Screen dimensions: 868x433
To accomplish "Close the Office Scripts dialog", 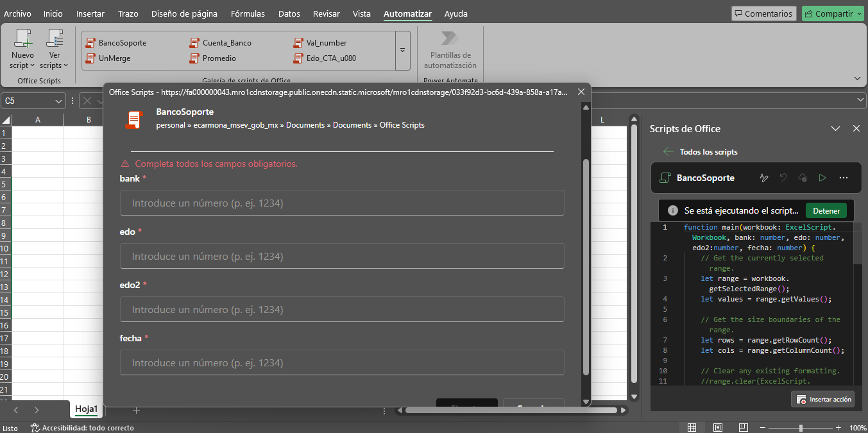I will tap(581, 92).
